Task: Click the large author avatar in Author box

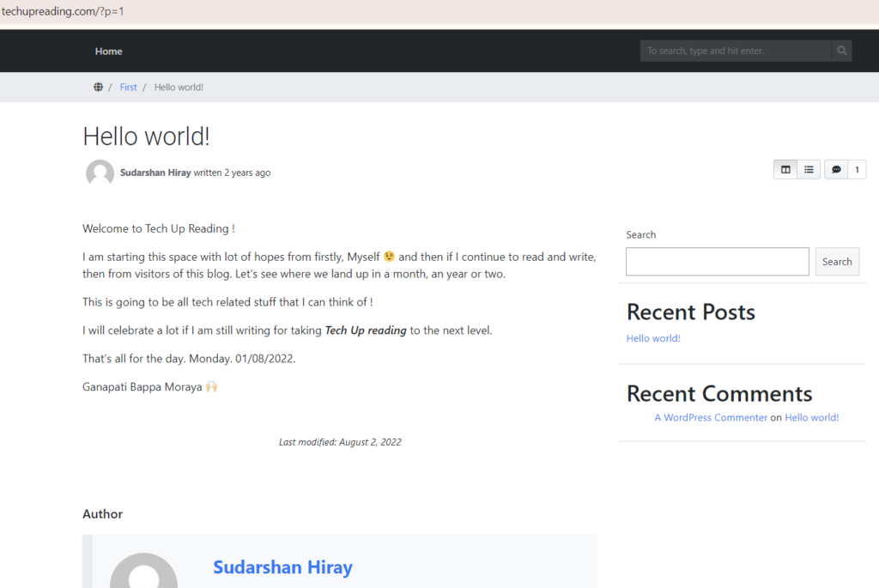Action: 144,571
